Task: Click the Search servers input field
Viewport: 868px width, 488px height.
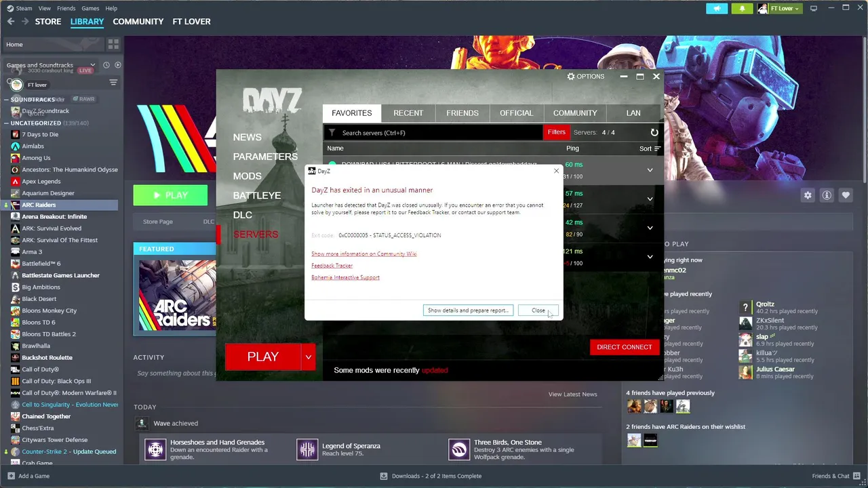Action: [x=434, y=133]
